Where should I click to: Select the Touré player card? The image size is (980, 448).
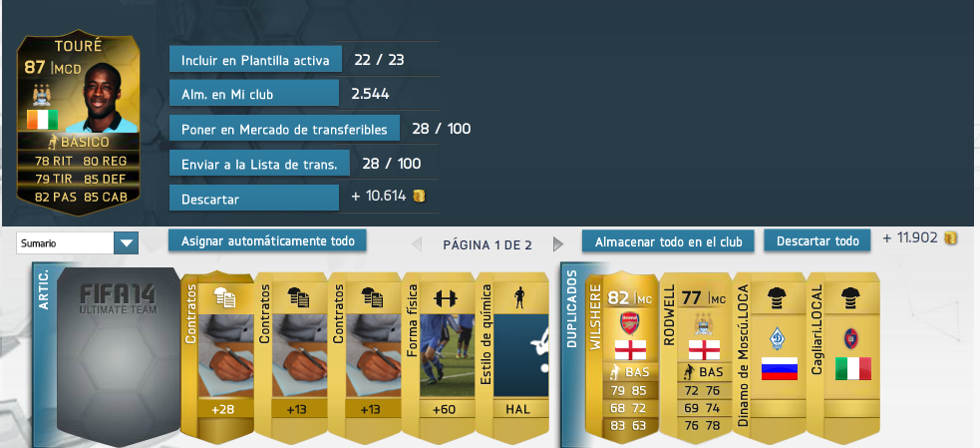click(78, 124)
